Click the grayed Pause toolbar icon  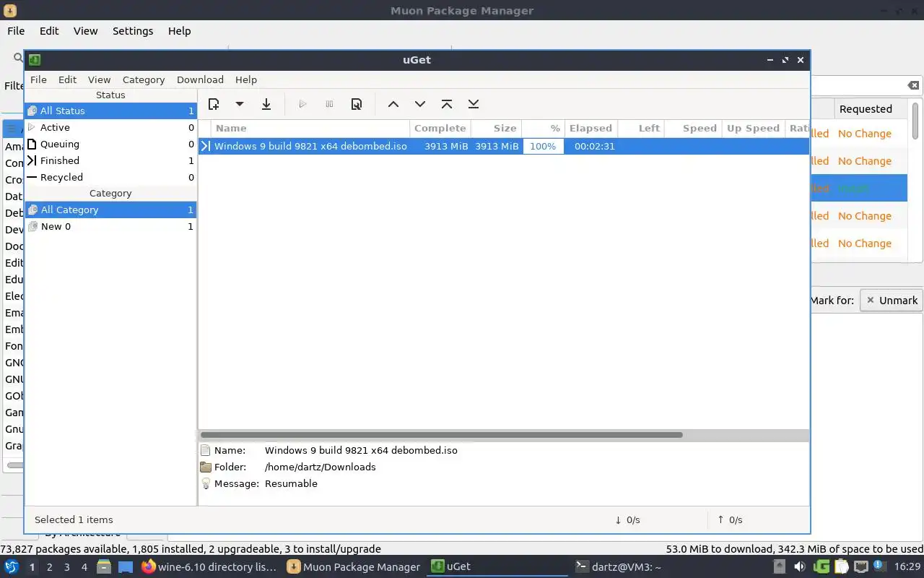329,104
